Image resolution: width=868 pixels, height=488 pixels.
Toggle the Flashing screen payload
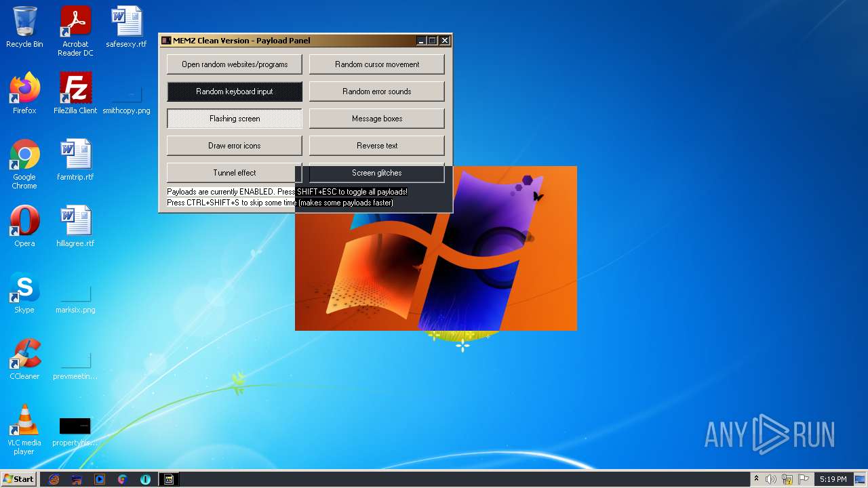(x=235, y=119)
